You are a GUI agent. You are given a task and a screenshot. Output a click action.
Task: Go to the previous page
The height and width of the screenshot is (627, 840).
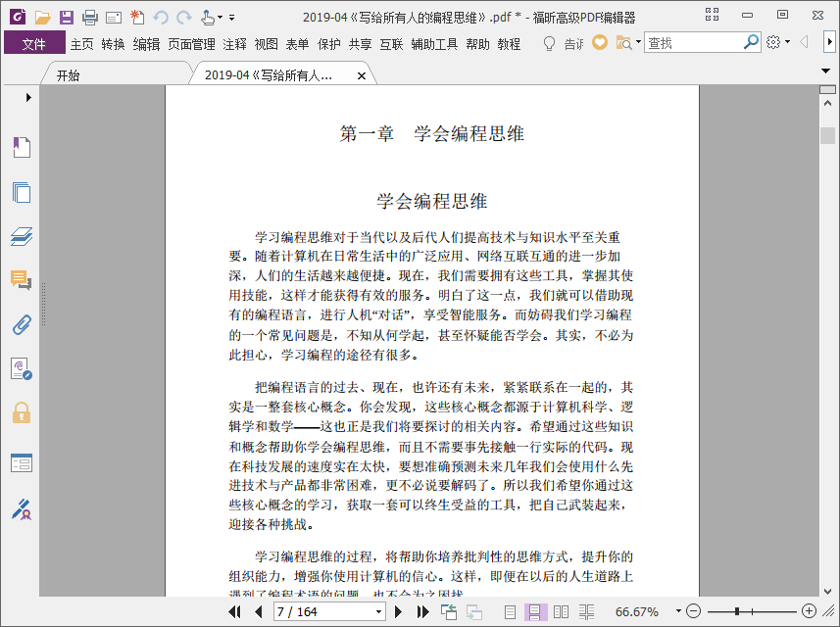coord(259,611)
